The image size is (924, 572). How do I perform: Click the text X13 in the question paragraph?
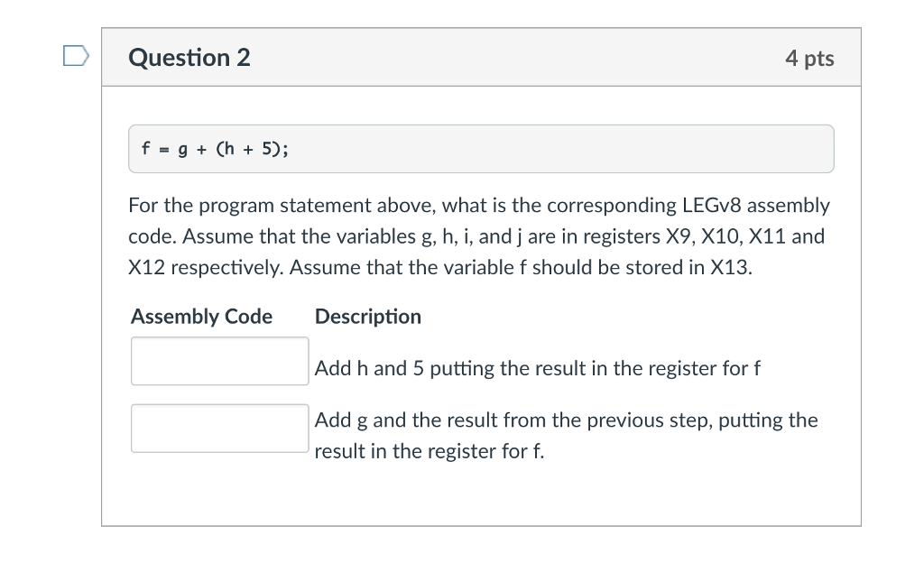click(731, 267)
